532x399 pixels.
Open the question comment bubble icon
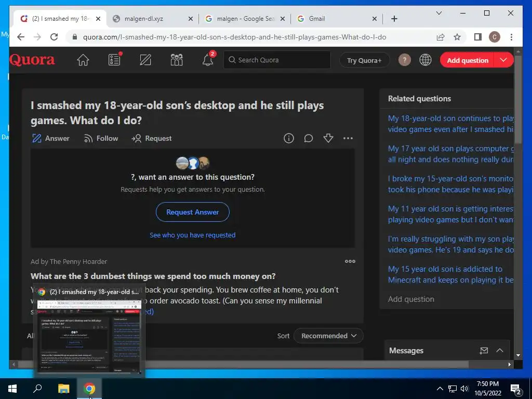(x=309, y=138)
